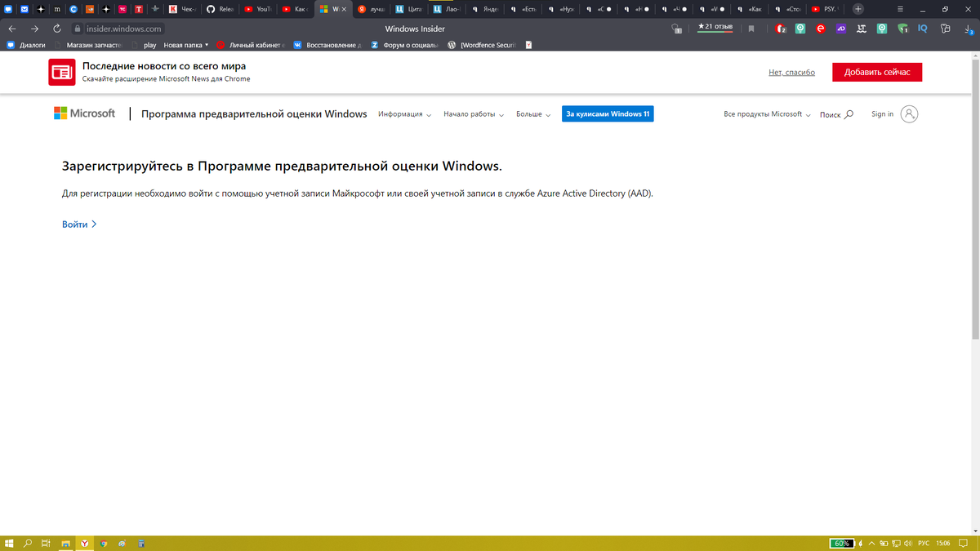Click the Microsoft logo
The height and width of the screenshot is (551, 980).
point(85,113)
